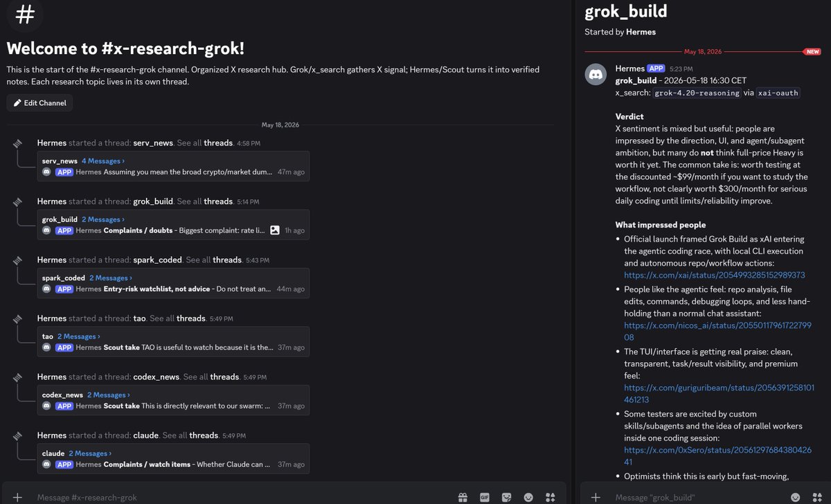The height and width of the screenshot is (504, 831).
Task: Click 'threads' link in the codex_news line
Action: click(224, 377)
